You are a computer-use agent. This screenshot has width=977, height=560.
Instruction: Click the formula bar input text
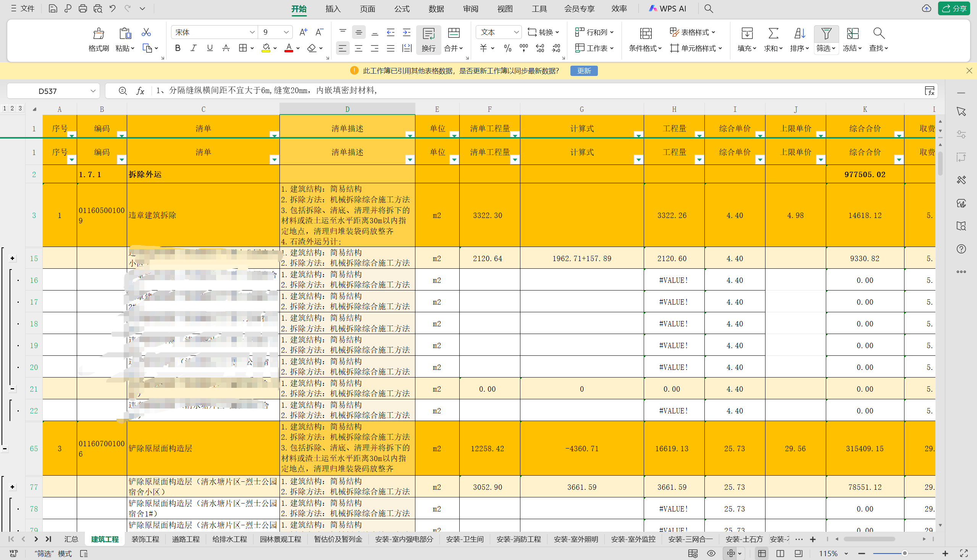266,90
